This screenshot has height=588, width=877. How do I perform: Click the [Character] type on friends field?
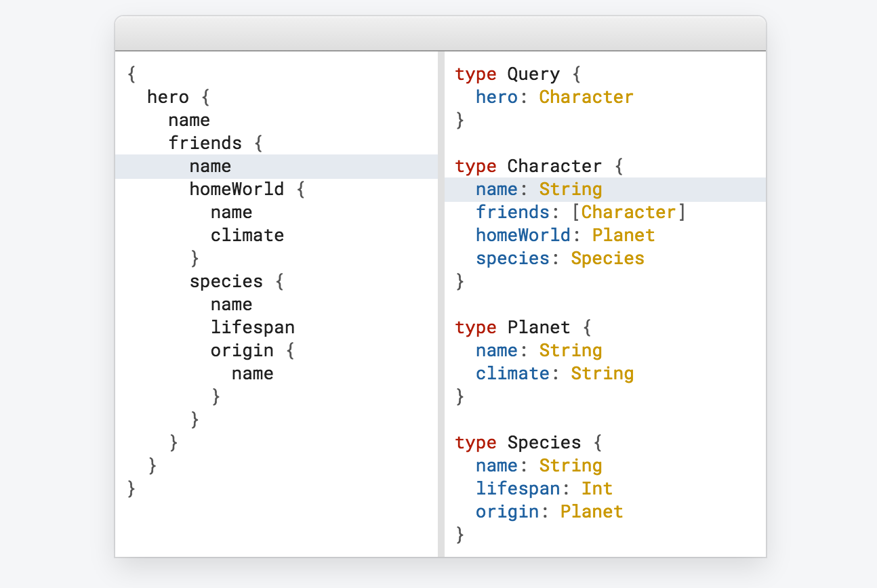tap(628, 212)
